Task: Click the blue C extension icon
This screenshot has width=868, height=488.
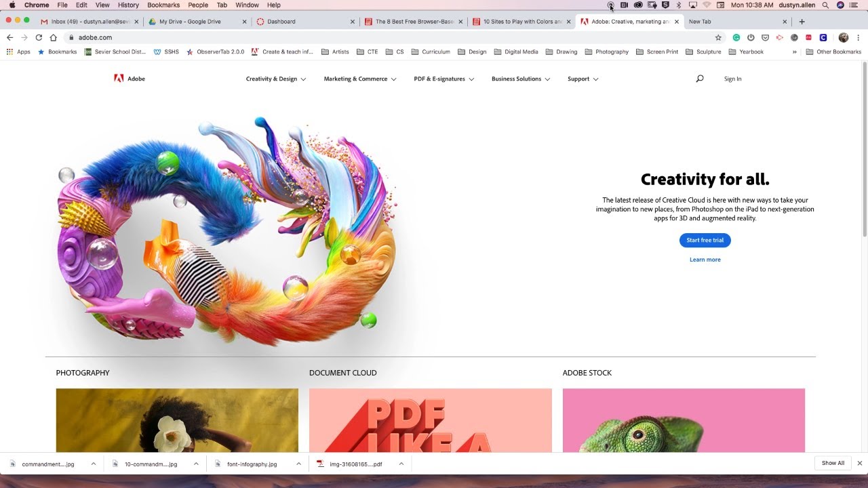Action: tap(823, 37)
